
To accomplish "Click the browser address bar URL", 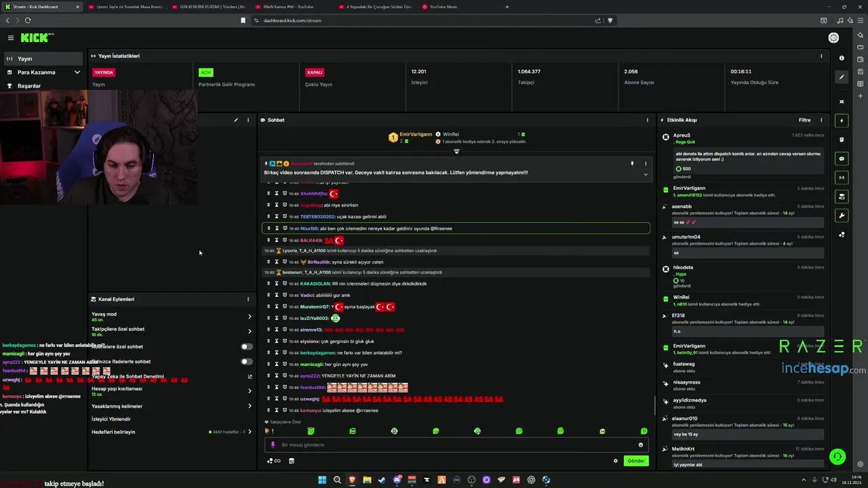I will (292, 20).
